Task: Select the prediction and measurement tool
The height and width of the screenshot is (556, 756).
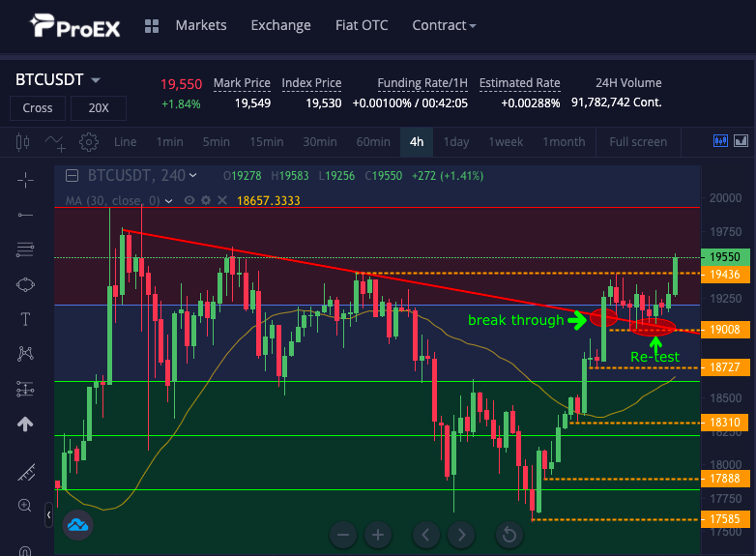Action: [x=25, y=389]
